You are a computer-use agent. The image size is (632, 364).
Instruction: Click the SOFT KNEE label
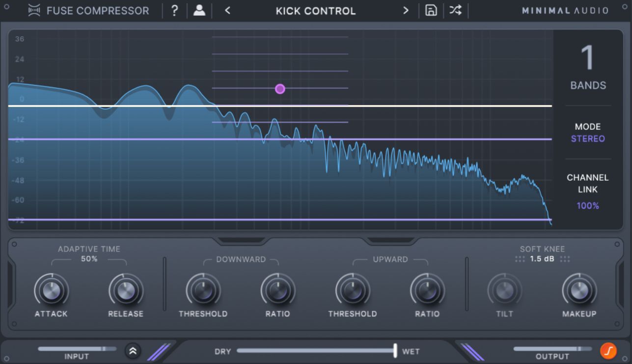(x=543, y=249)
